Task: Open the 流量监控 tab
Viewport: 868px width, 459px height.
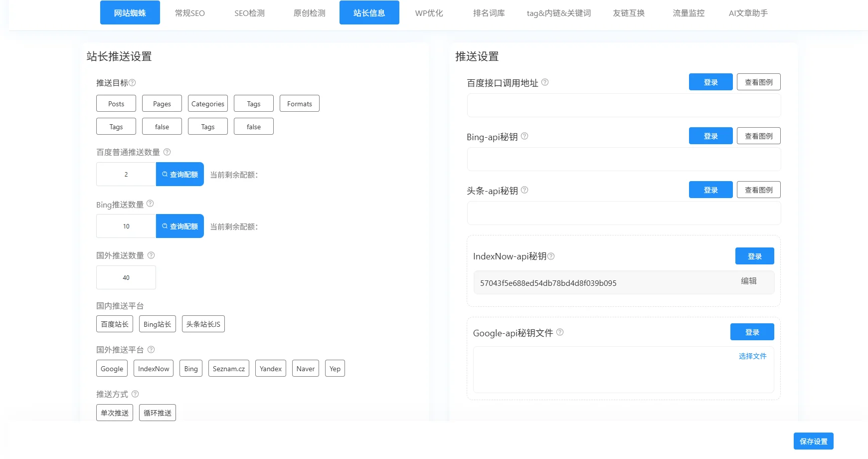Action: (x=689, y=12)
